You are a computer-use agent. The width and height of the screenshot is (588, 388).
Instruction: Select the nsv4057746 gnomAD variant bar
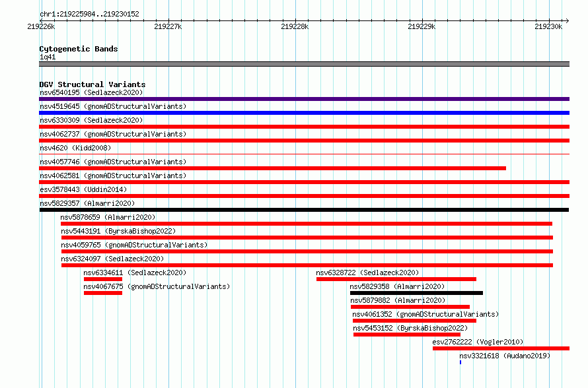tap(273, 168)
